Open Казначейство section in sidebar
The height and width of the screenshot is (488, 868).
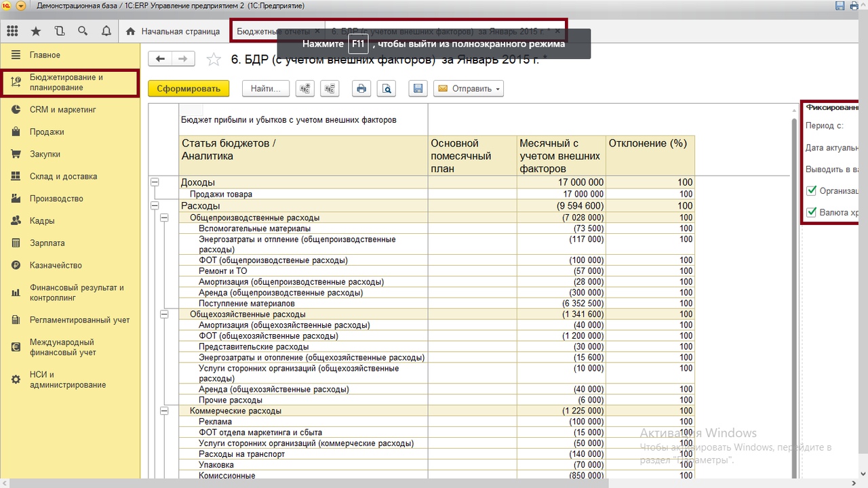[x=56, y=265]
